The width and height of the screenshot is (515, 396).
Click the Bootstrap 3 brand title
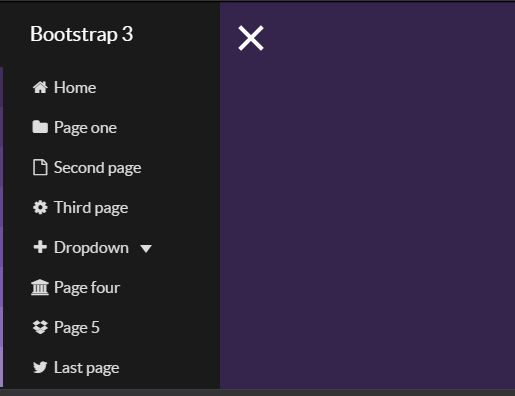pyautogui.click(x=82, y=34)
